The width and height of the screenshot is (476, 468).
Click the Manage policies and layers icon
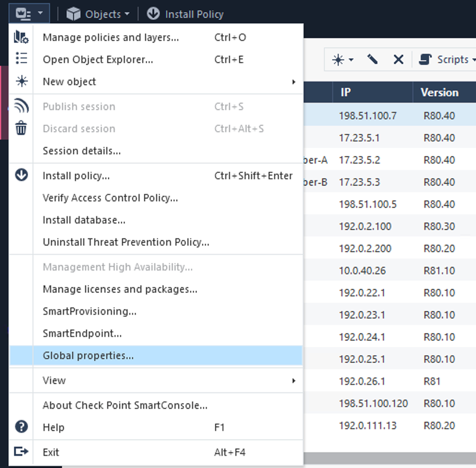tap(21, 37)
